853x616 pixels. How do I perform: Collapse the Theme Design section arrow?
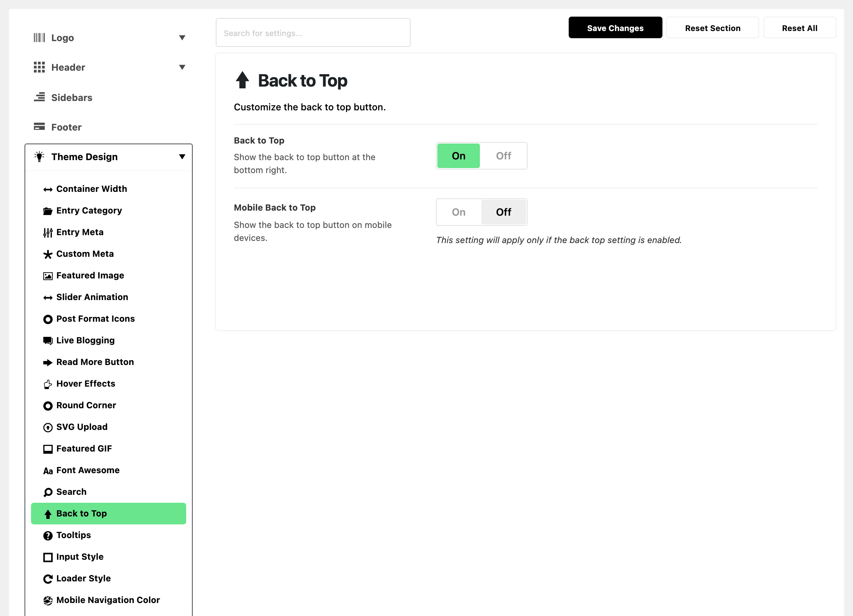(x=182, y=157)
